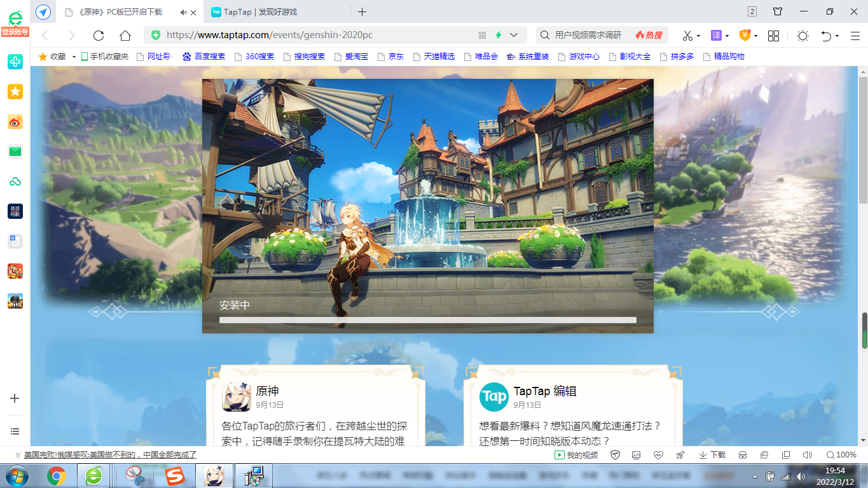Screen dimensions: 868x488
Task: Click the green security shield in address bar
Action: coord(156,35)
